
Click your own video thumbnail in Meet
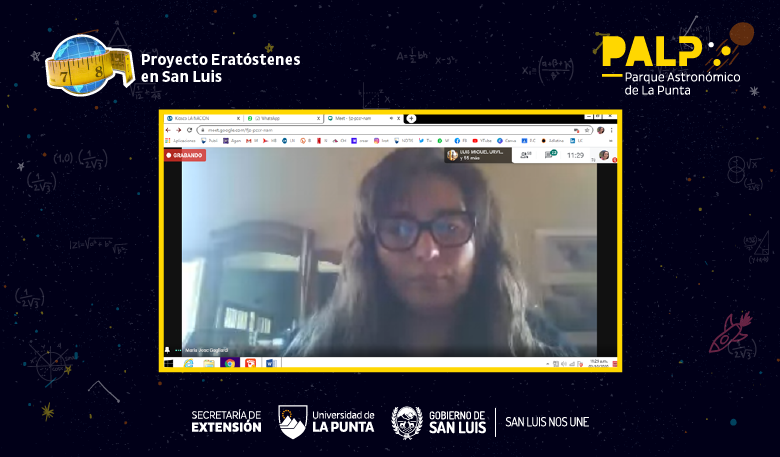click(x=604, y=155)
